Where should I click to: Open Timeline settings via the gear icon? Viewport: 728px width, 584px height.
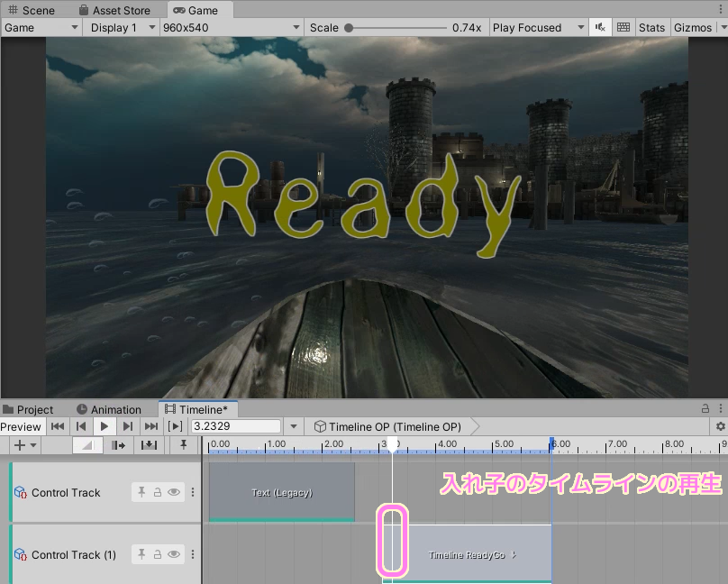(720, 426)
